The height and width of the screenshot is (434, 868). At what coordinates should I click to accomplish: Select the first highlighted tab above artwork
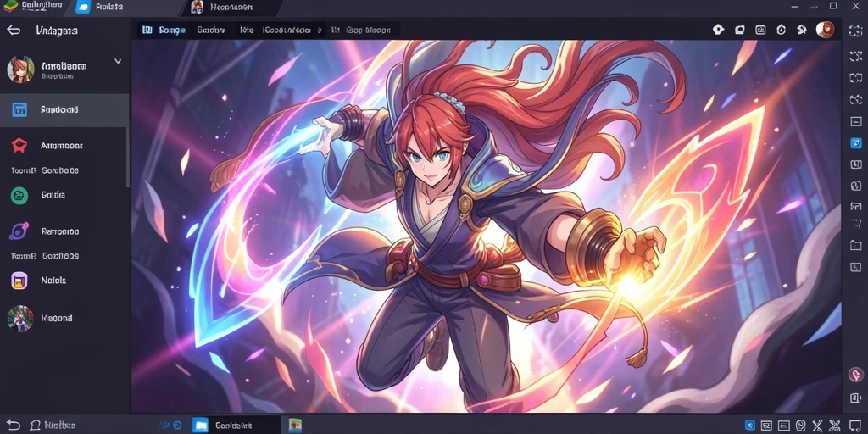[164, 31]
